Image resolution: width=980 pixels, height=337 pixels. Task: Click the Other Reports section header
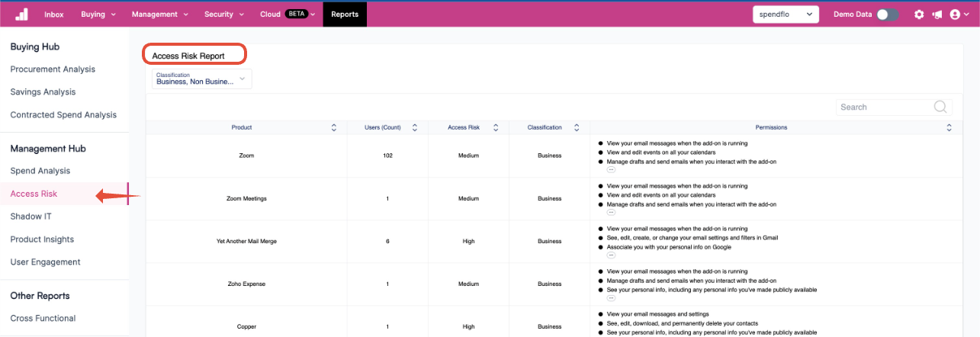[40, 296]
